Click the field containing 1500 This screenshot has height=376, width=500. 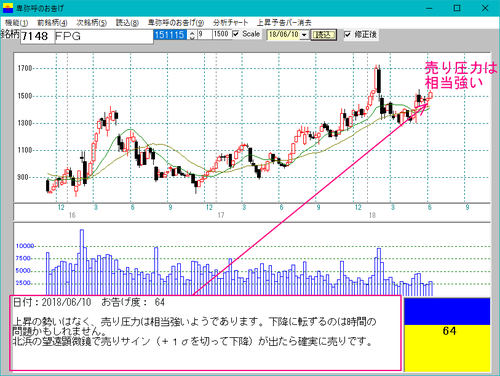pyautogui.click(x=221, y=34)
